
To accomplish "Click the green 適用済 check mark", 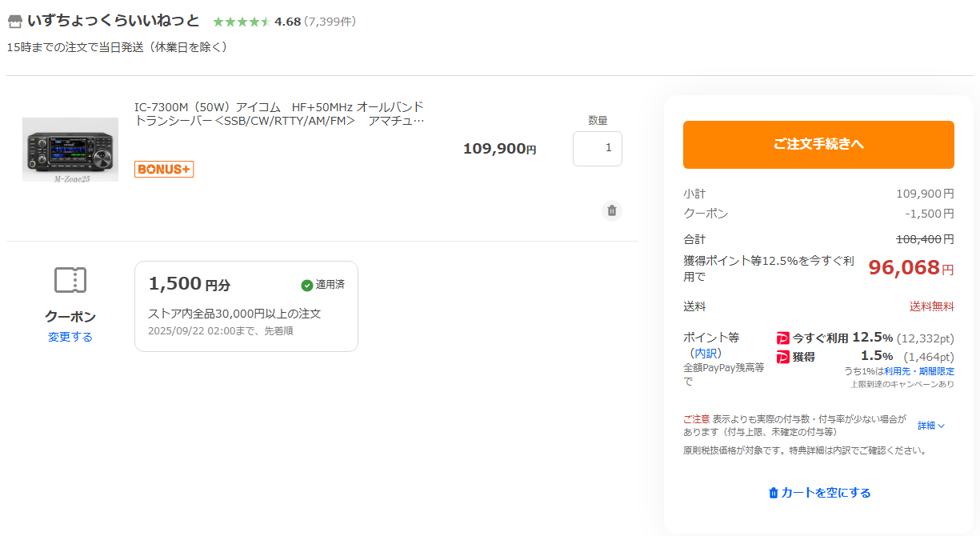I will 307,285.
